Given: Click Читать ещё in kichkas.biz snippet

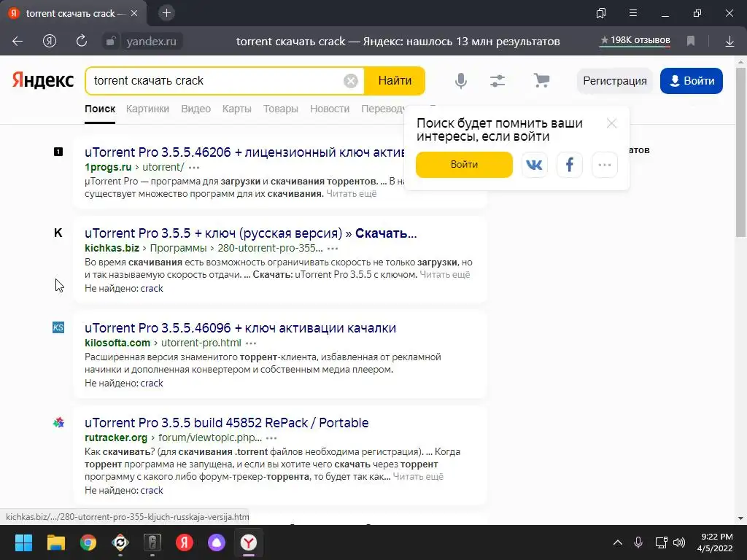Looking at the screenshot, I should click(445, 275).
